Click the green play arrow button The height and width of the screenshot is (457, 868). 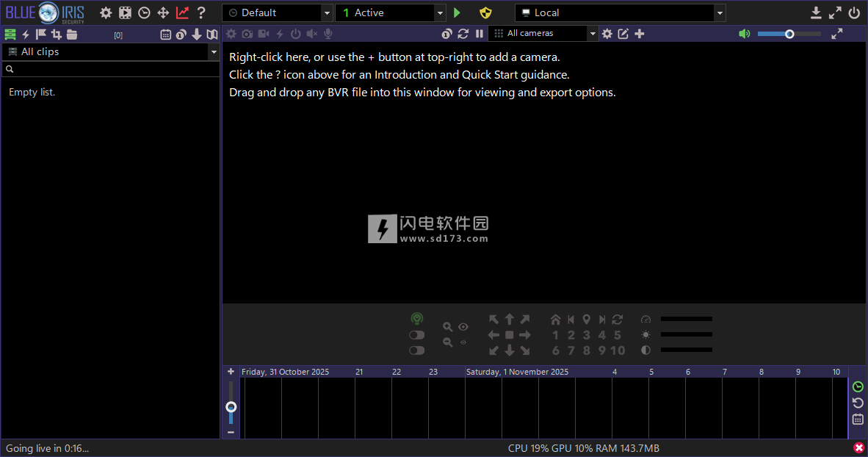(457, 12)
